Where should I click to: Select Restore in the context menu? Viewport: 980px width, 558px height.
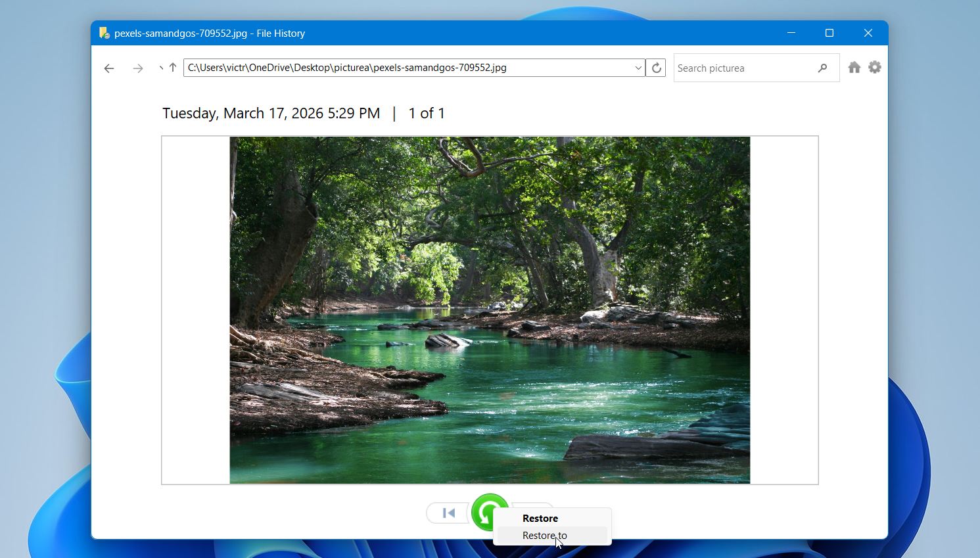click(x=540, y=518)
